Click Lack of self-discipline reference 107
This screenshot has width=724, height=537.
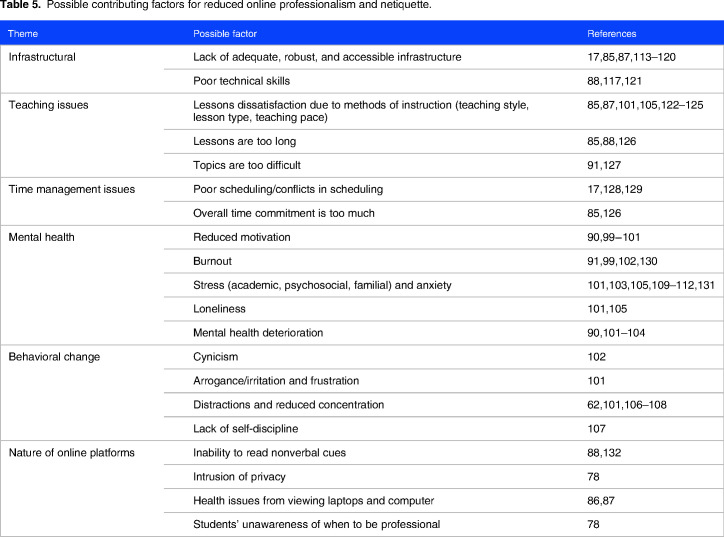pyautogui.click(x=596, y=429)
